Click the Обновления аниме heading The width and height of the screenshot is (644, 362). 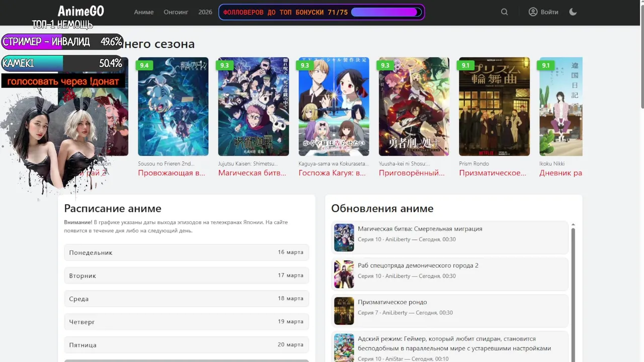click(x=382, y=208)
